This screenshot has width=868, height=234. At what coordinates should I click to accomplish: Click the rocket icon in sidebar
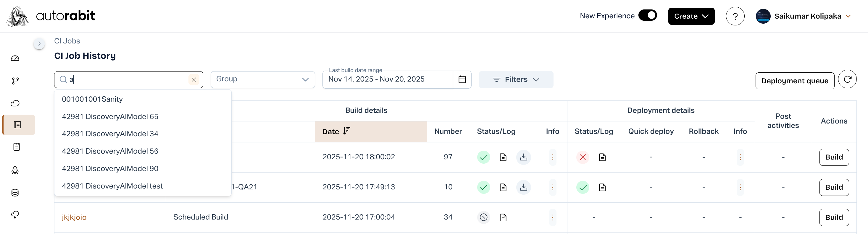click(x=15, y=170)
